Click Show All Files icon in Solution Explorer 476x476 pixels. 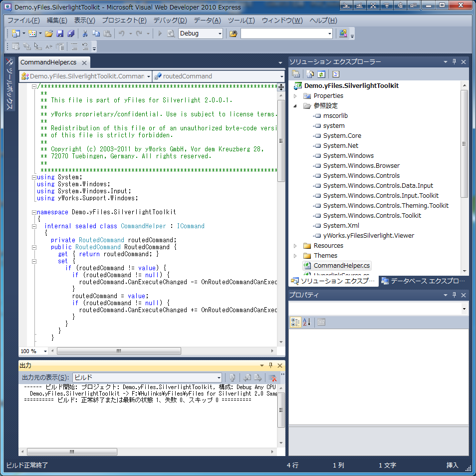(310, 74)
